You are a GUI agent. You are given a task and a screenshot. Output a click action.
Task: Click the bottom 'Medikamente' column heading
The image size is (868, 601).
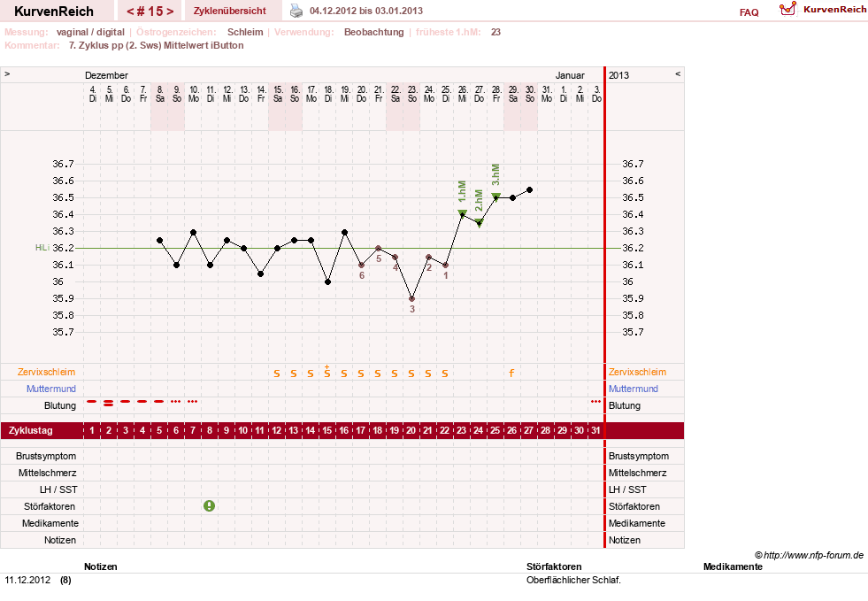pyautogui.click(x=733, y=566)
